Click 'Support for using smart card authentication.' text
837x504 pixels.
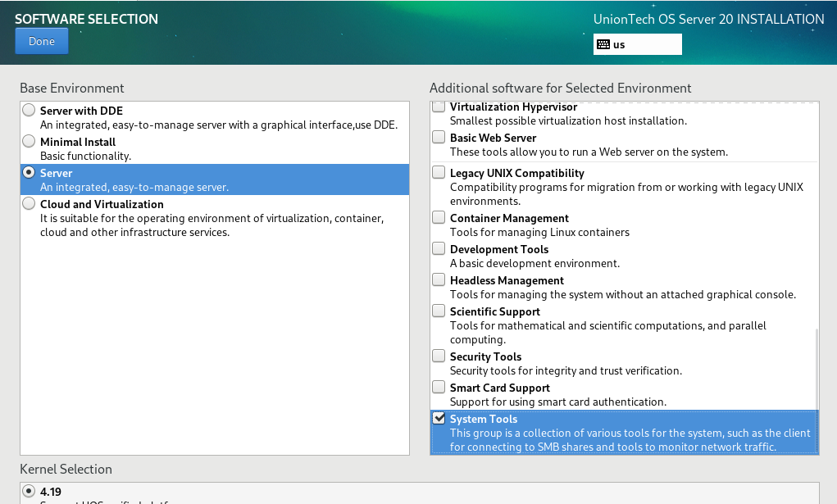pos(557,402)
